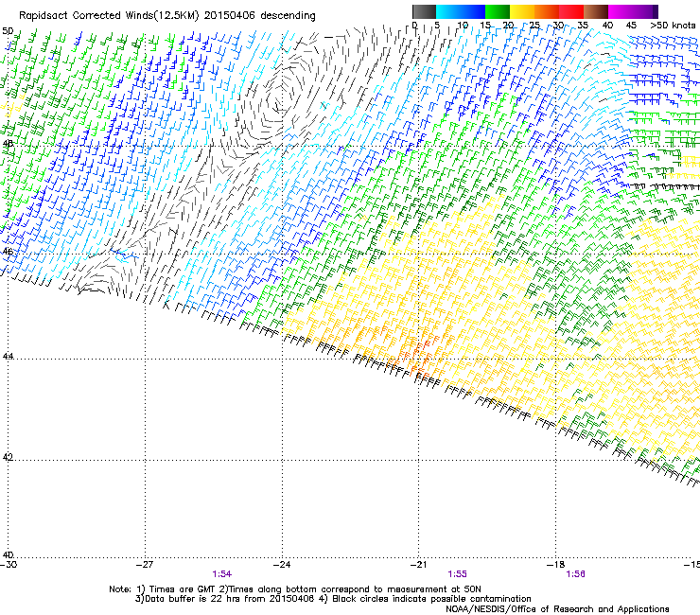
Task: Click the magenta 40-45 knots legend segment
Action: point(621,11)
